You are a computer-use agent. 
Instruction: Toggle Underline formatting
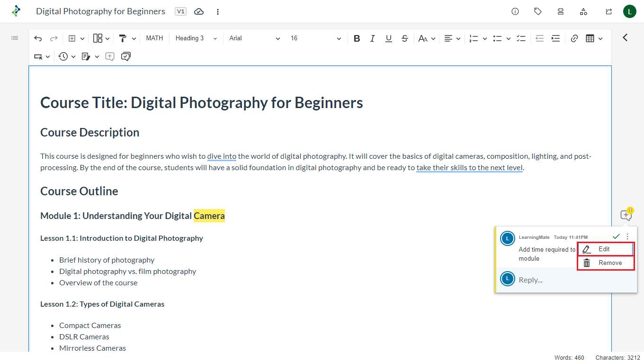pos(388,38)
